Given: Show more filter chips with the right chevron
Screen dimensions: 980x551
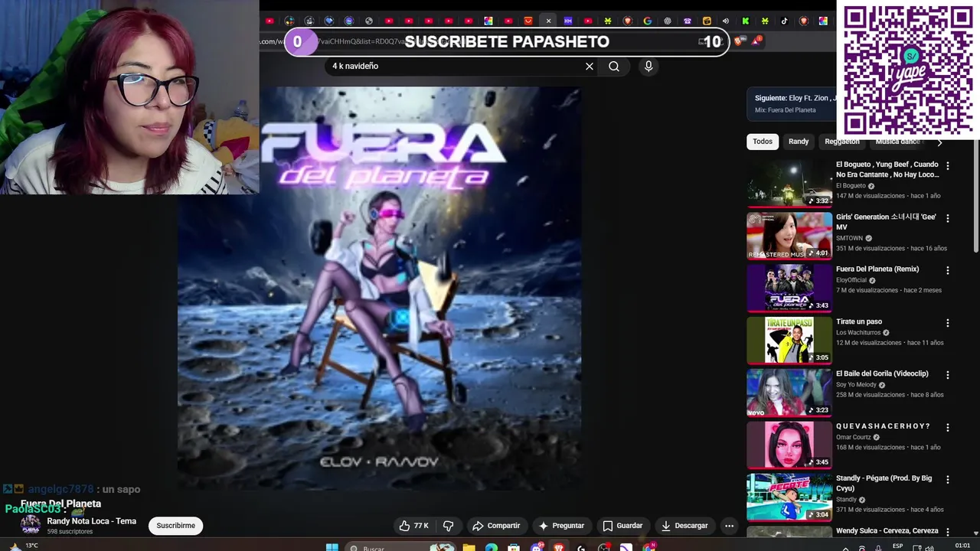Looking at the screenshot, I should (939, 142).
